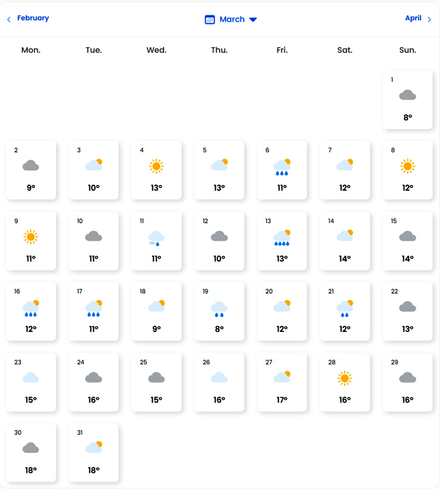This screenshot has height=500, width=448.
Task: Click the light cloud icon on March 23
Action: (31, 378)
